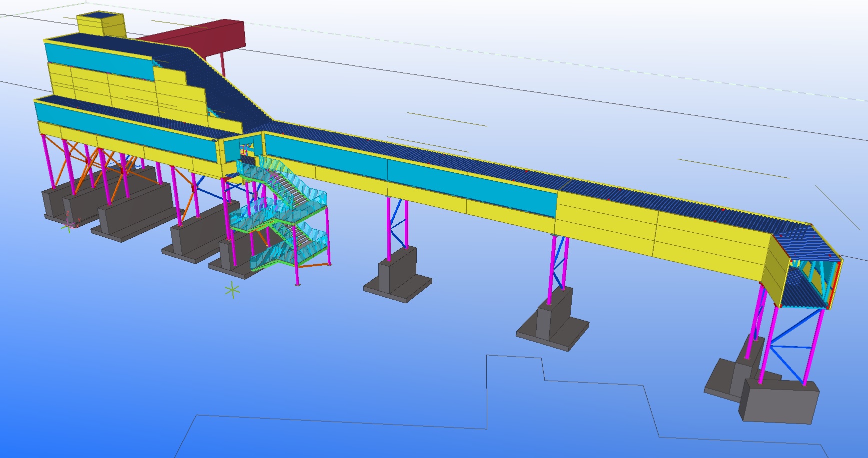
Task: Click the small yellow rooftop box
Action: click(100, 26)
